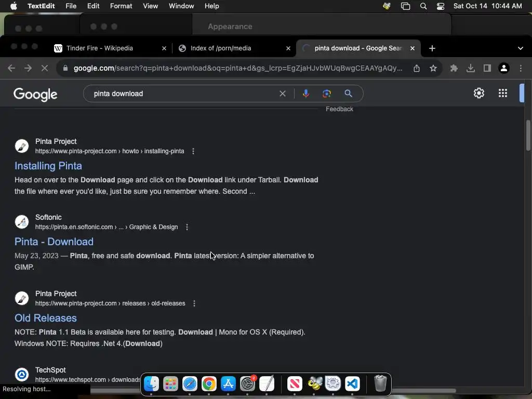This screenshot has height=399, width=532.
Task: Open Google quick settings gear
Action: coord(478,93)
